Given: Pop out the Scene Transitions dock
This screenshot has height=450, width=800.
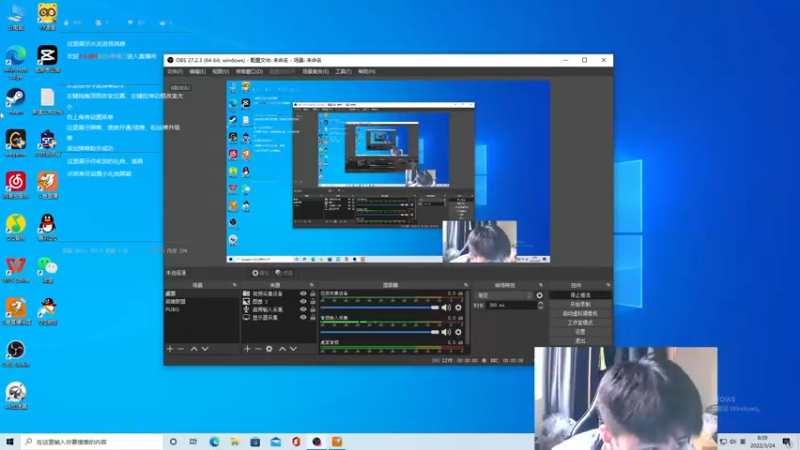Looking at the screenshot, I should pyautogui.click(x=541, y=285).
